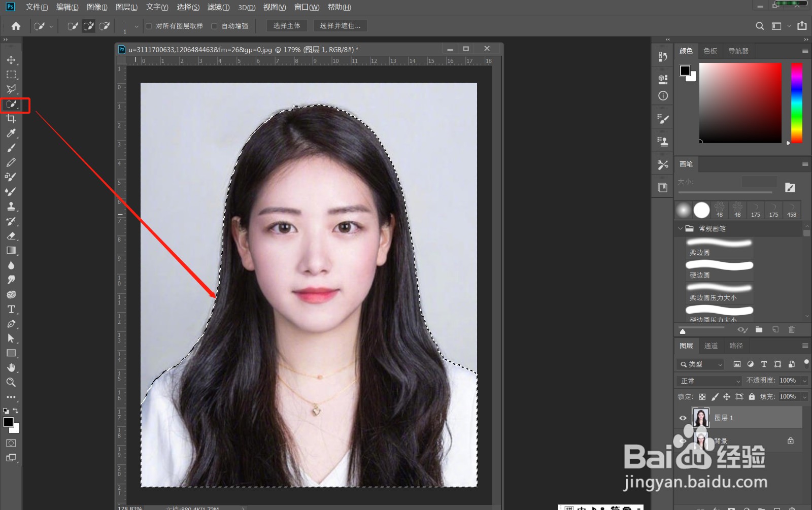Switch to the 路径 tab

pos(736,346)
